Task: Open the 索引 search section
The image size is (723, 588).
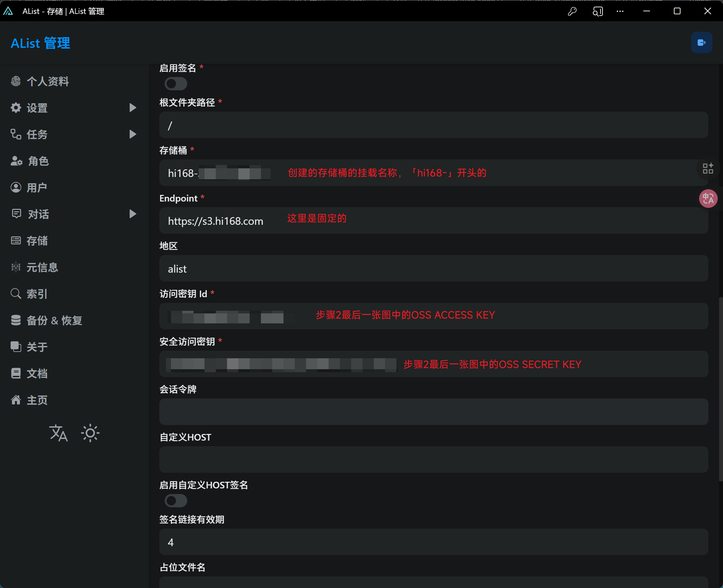Action: [x=16, y=294]
